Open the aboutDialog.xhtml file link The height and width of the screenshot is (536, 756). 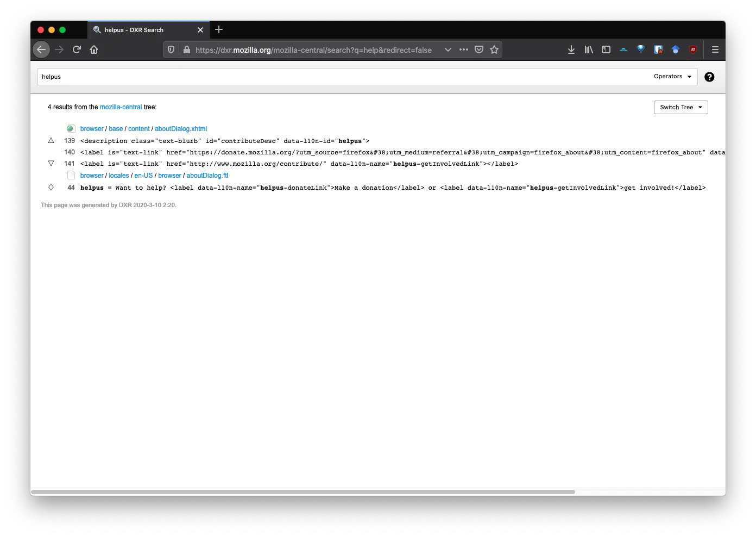pyautogui.click(x=181, y=129)
